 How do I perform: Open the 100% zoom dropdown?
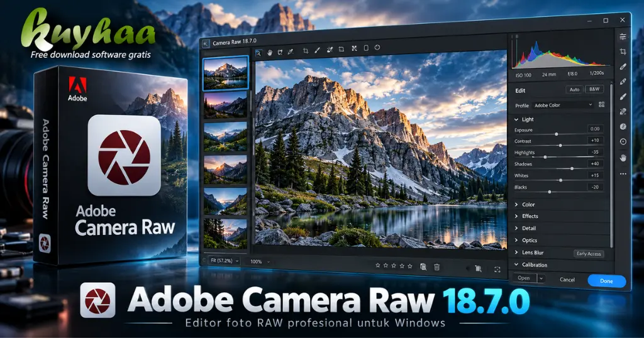click(260, 262)
